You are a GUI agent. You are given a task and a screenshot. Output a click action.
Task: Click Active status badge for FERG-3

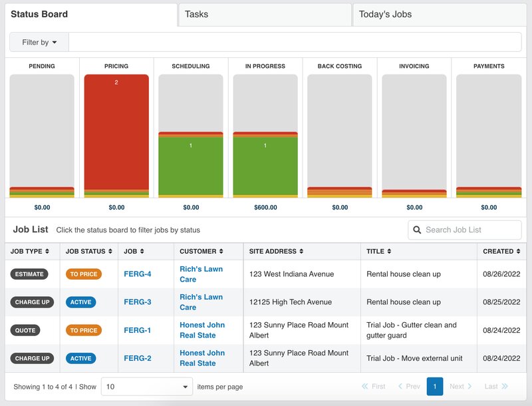(x=80, y=302)
